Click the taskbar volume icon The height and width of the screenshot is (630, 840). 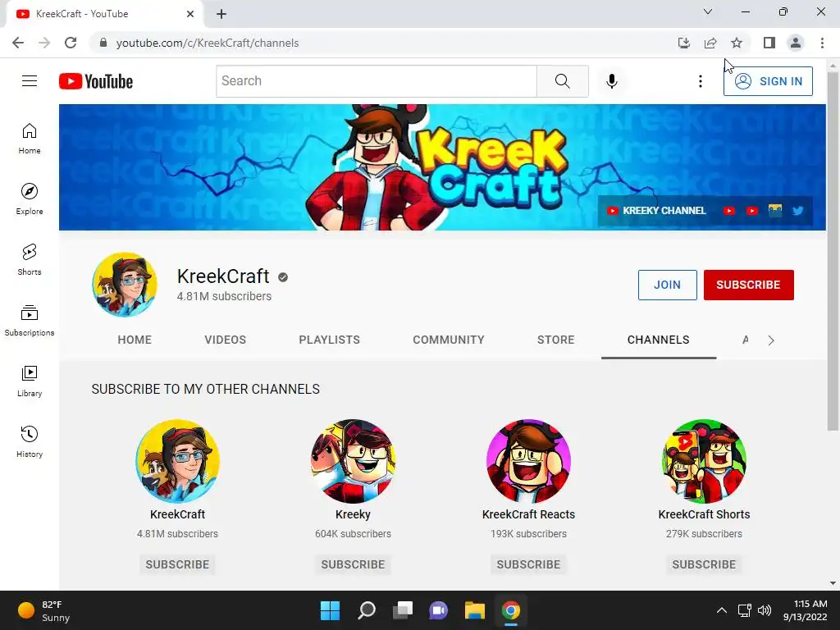click(765, 610)
